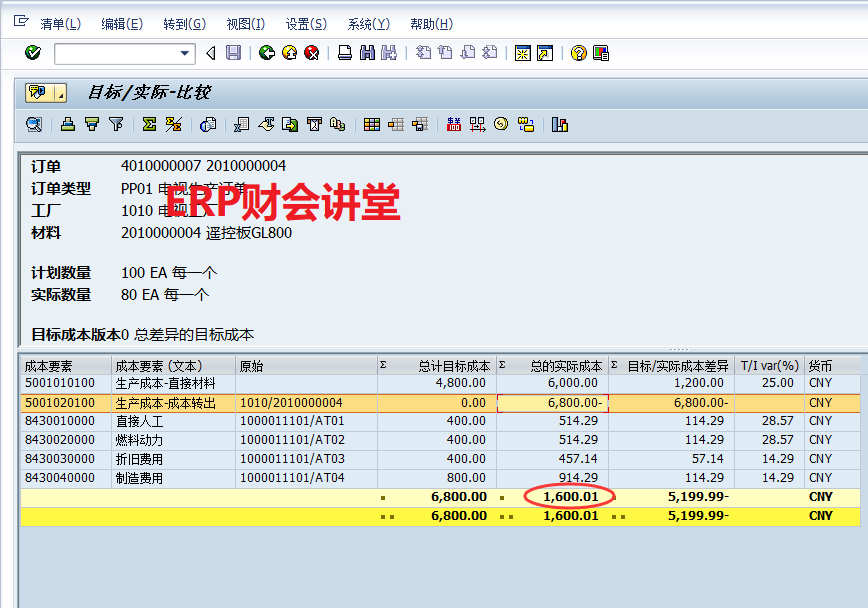868x608 pixels.
Task: Click the Details magnifier icon in the ALV toolbar
Action: click(x=34, y=124)
